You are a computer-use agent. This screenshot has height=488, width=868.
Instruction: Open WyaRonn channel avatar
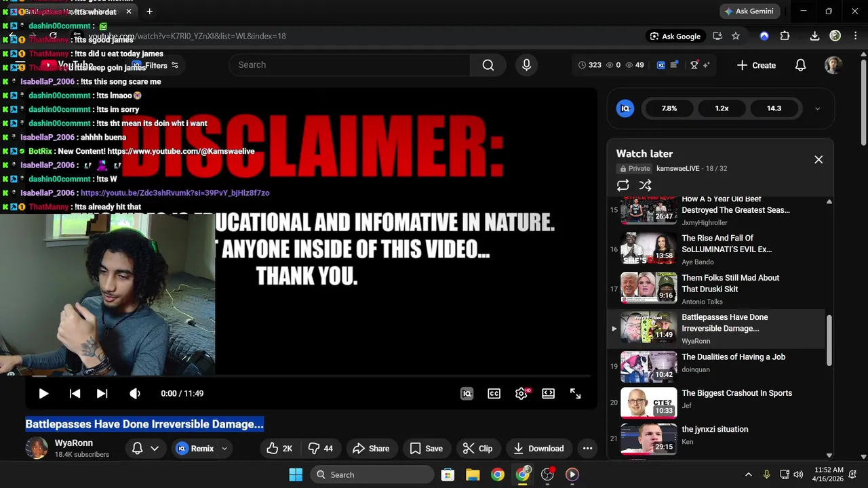tap(37, 448)
